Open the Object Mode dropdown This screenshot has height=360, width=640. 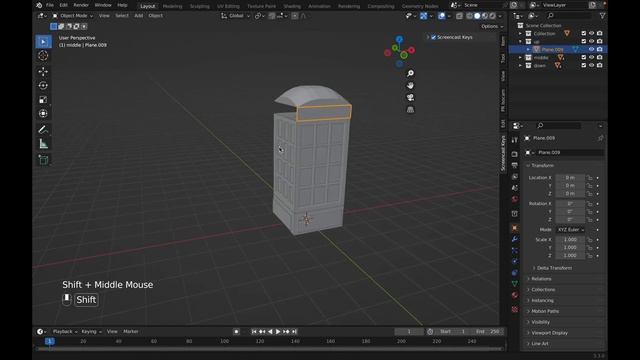[73, 16]
